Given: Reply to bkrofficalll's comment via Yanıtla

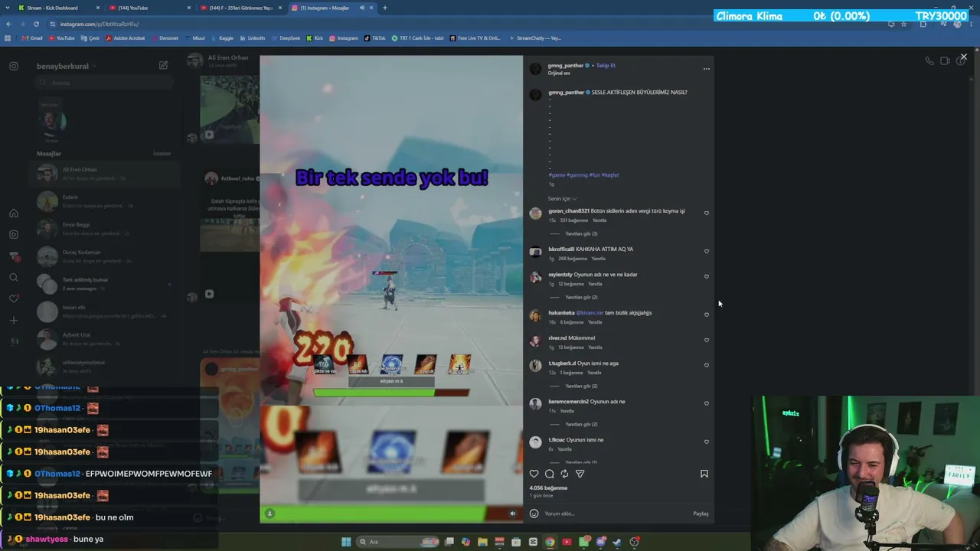Looking at the screenshot, I should coord(598,259).
